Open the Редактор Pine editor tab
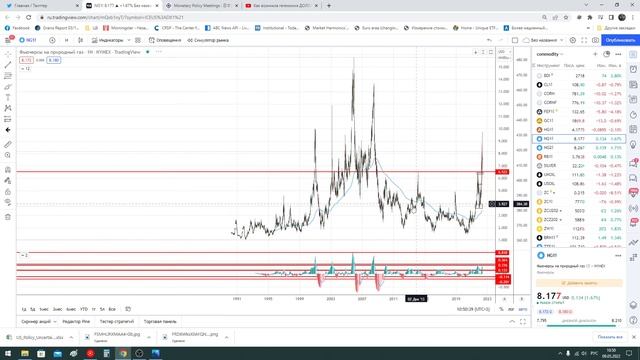This screenshot has height=360, width=640. (76, 322)
